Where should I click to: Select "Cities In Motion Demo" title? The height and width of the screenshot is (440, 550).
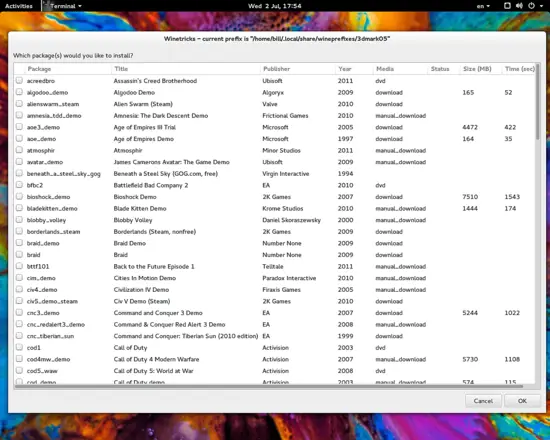point(145,278)
